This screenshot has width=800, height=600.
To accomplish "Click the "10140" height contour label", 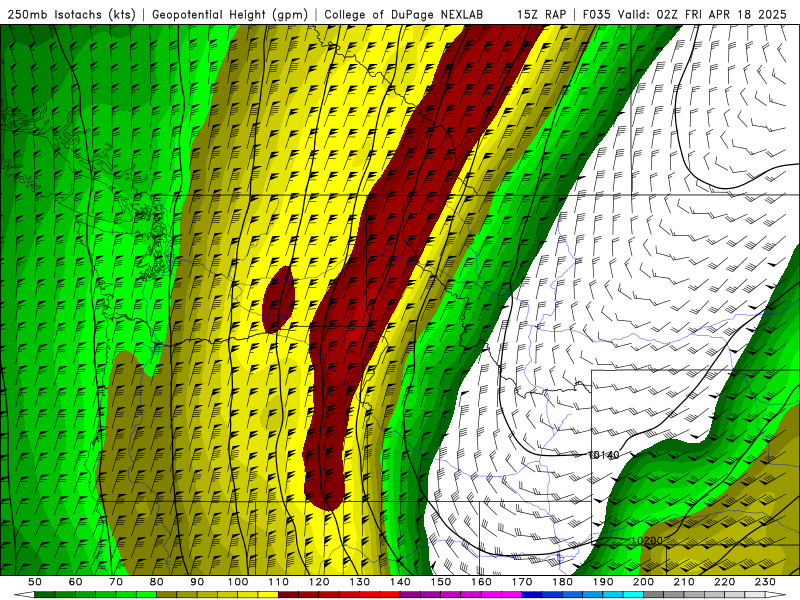I will point(604,455).
